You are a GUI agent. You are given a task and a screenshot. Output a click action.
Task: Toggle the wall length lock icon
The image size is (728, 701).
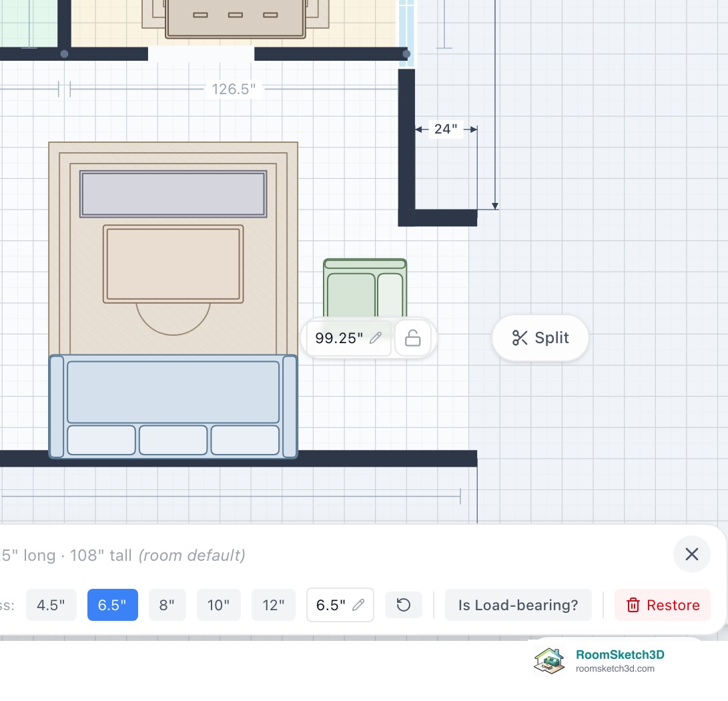pos(413,338)
